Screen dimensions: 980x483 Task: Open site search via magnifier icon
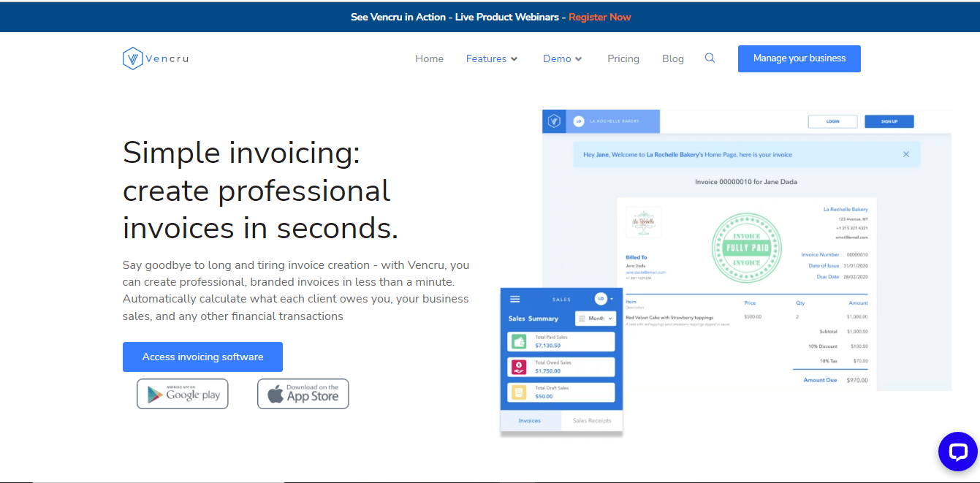pyautogui.click(x=710, y=58)
